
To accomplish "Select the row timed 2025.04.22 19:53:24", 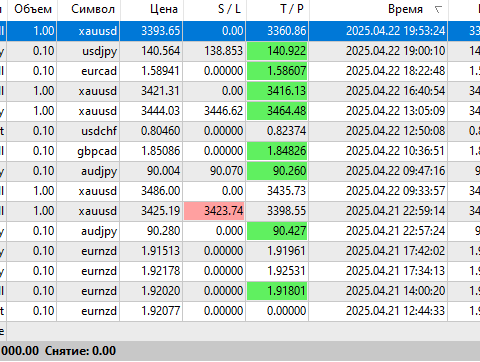I will (x=240, y=31).
